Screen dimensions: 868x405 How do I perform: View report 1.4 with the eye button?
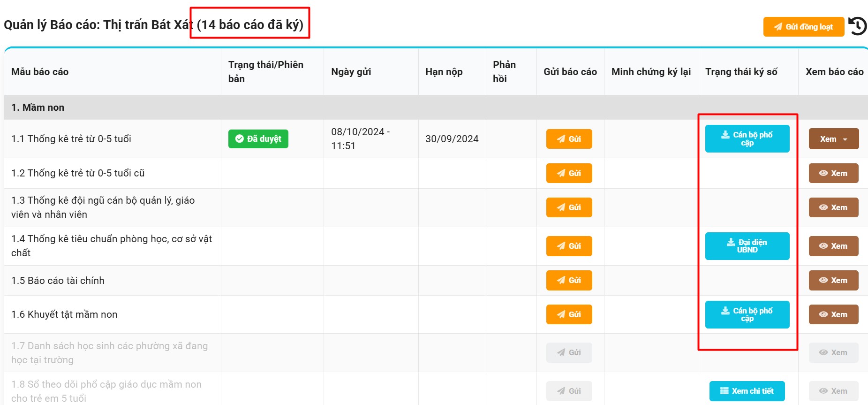[x=833, y=246]
